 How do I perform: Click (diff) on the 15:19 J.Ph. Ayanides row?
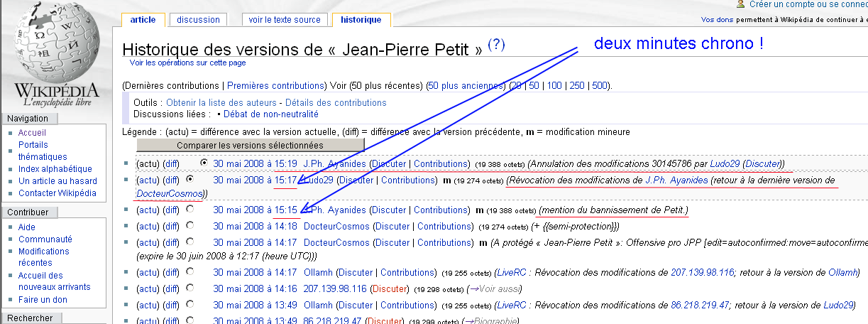171,163
